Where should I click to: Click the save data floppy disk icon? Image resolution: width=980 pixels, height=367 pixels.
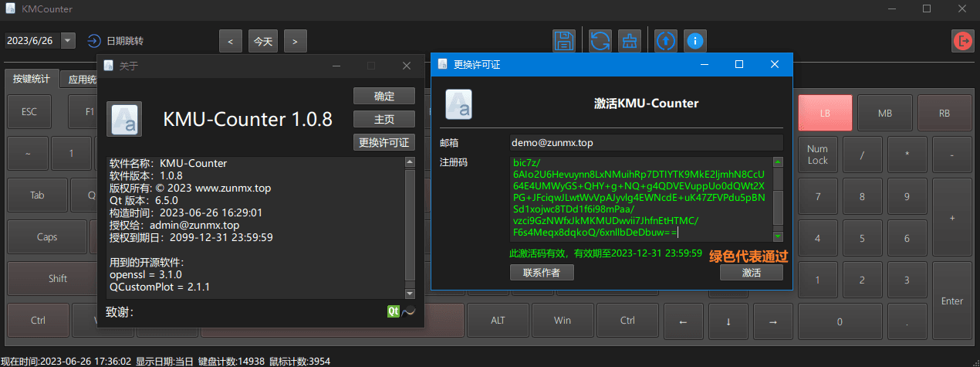[x=564, y=41]
